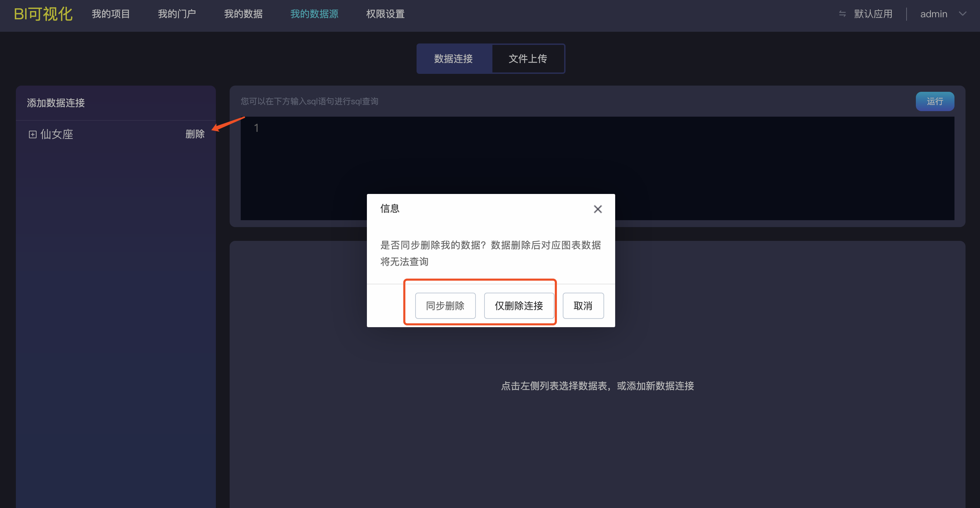Go to 我的数据 page
Screen dimensions: 980x508
click(x=243, y=14)
